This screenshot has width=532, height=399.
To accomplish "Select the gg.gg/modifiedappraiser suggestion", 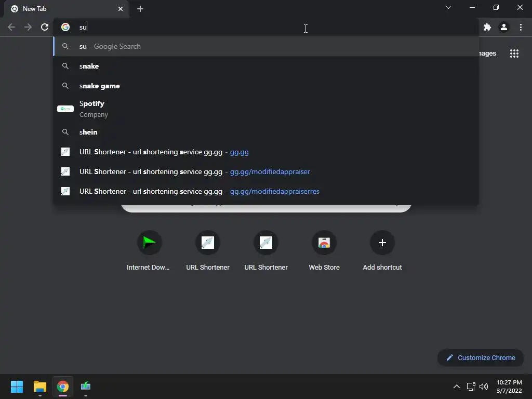I will pyautogui.click(x=266, y=171).
